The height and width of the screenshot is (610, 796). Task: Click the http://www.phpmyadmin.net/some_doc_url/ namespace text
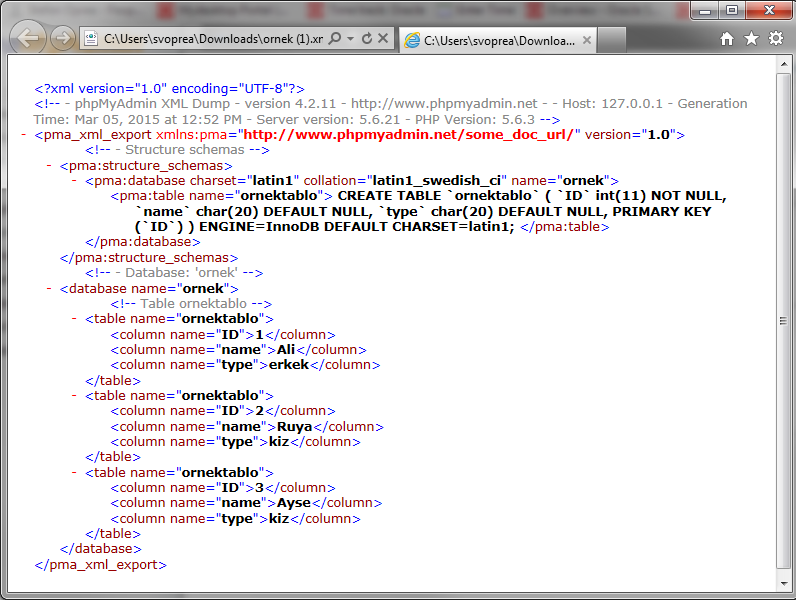tap(408, 135)
